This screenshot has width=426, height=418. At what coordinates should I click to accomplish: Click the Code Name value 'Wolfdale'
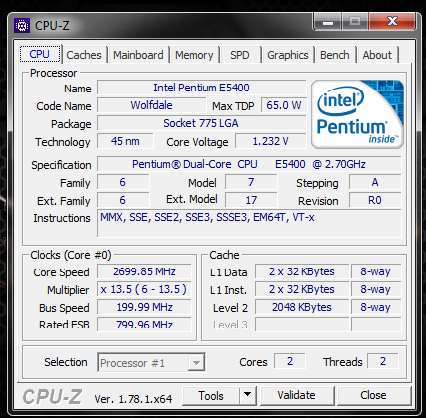151,105
